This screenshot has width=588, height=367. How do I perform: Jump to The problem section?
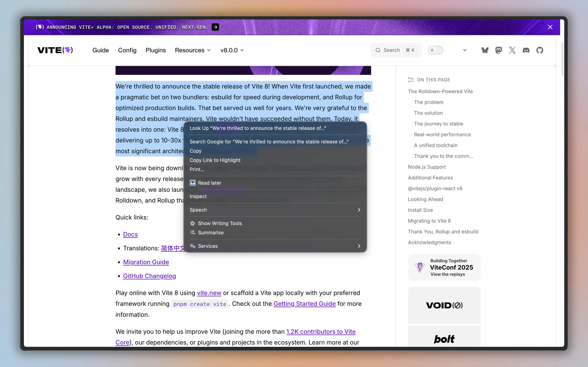click(x=429, y=102)
